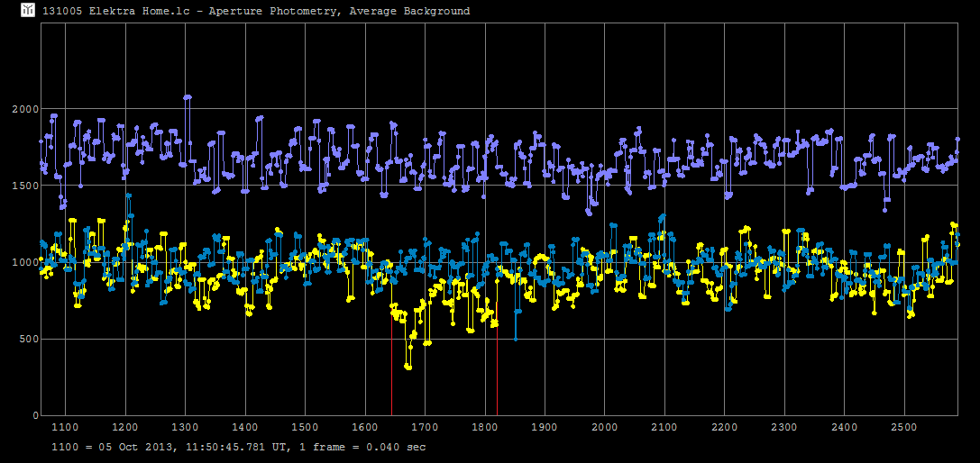Click the x-axis label 1600

pos(365,427)
